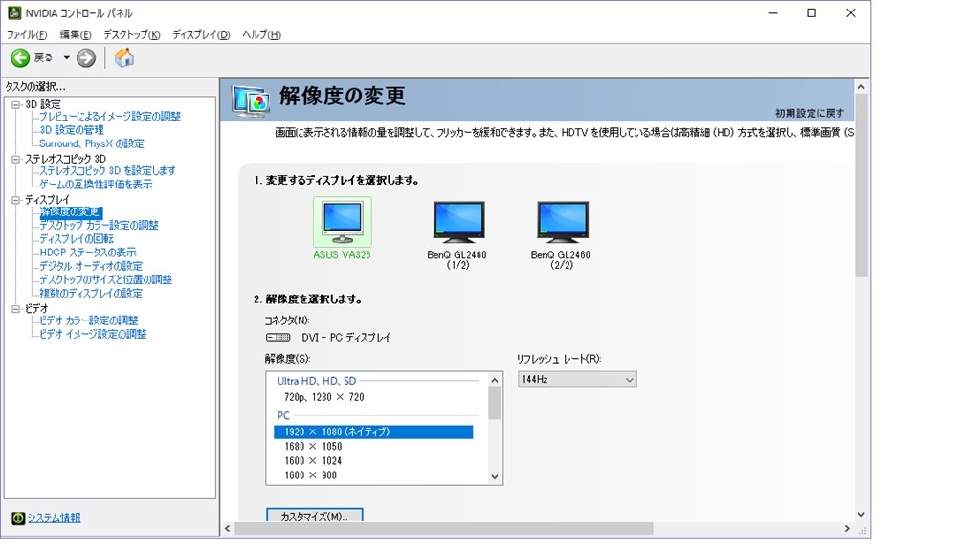Click the カスタマイズ(M)... button
Screen dimensions: 980x551
point(314,515)
